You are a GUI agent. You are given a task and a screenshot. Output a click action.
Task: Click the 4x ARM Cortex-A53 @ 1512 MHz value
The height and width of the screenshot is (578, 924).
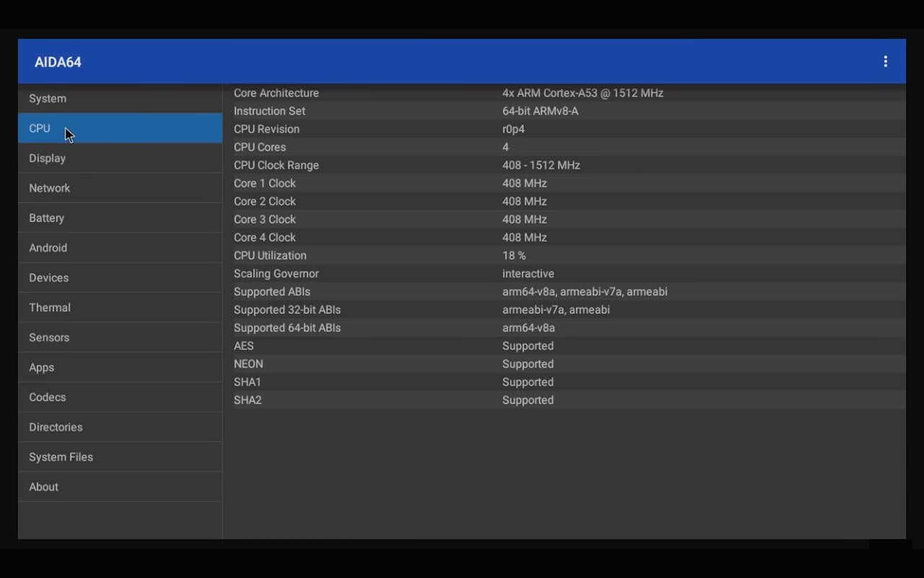click(583, 93)
